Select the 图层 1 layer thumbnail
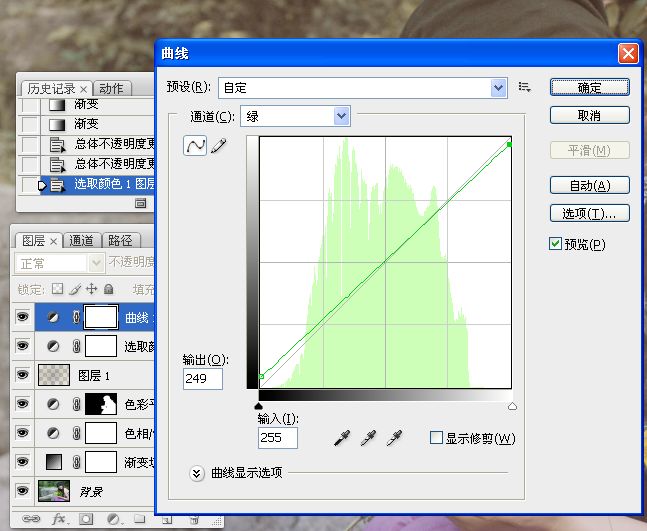647x531 pixels. tap(54, 375)
